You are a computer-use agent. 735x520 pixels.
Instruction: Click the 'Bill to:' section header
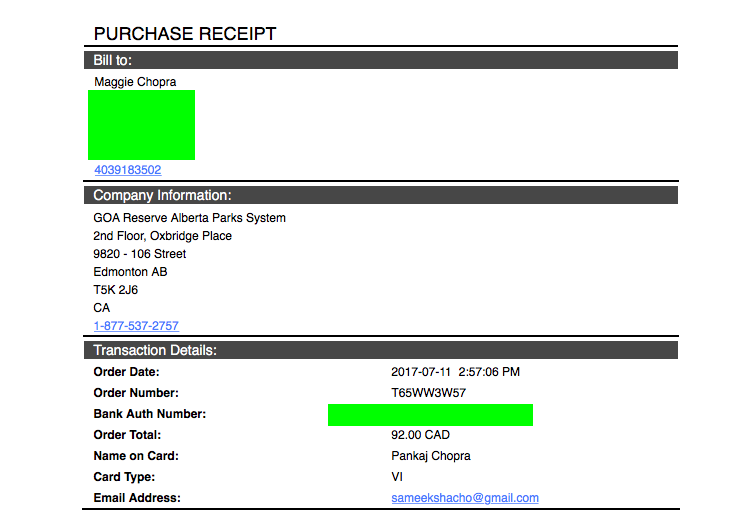tap(381, 60)
